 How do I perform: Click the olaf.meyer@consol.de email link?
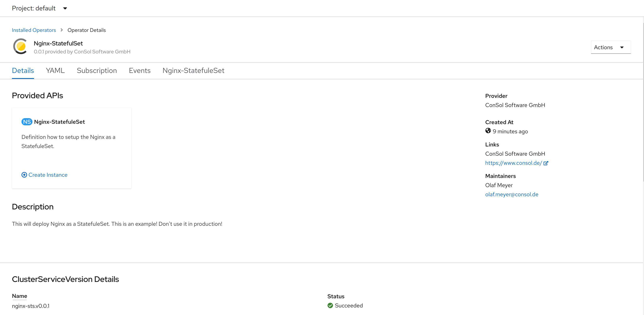click(511, 194)
